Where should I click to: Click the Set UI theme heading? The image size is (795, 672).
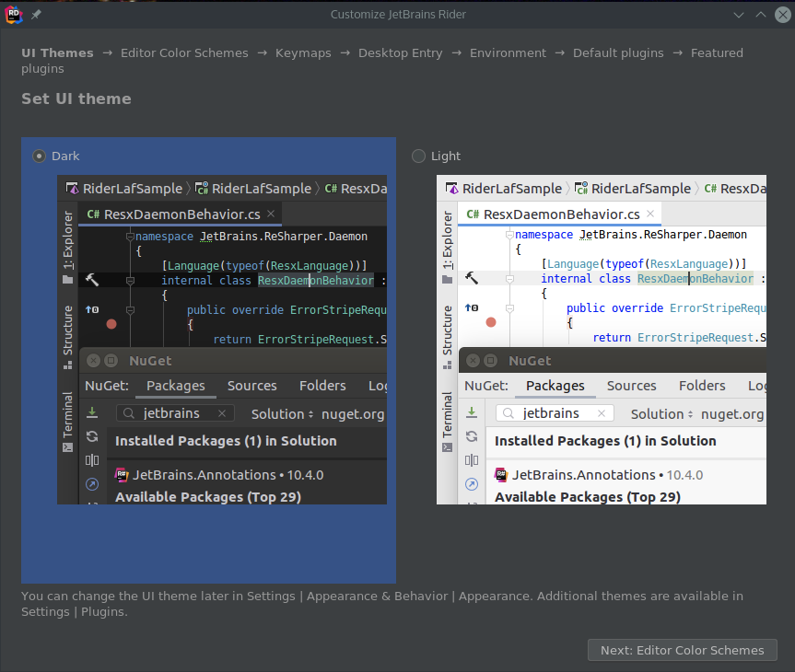76,98
